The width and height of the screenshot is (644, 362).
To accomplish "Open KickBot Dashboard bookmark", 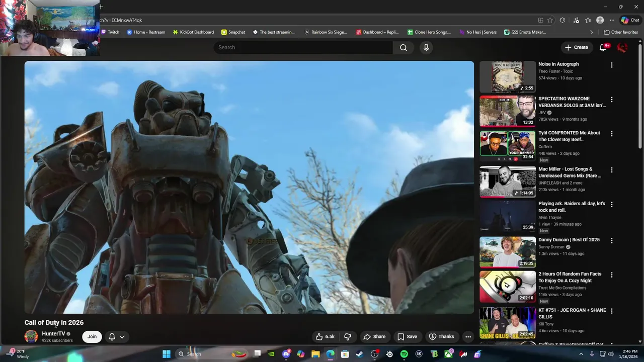I will click(193, 32).
